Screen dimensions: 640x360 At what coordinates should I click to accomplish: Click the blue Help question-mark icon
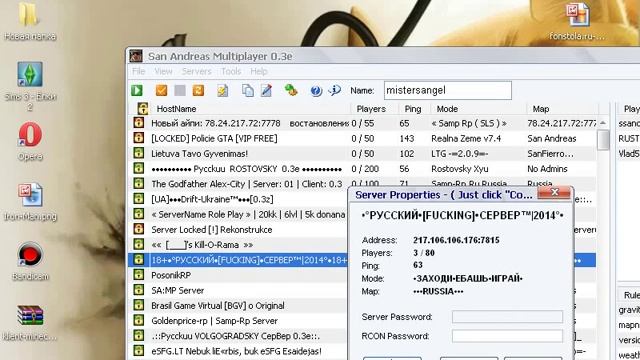coord(316,90)
